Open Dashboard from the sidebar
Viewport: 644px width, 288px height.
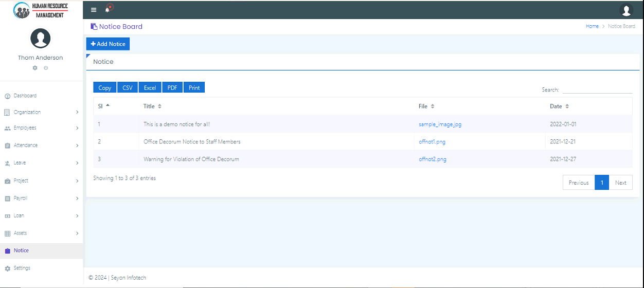[x=25, y=96]
